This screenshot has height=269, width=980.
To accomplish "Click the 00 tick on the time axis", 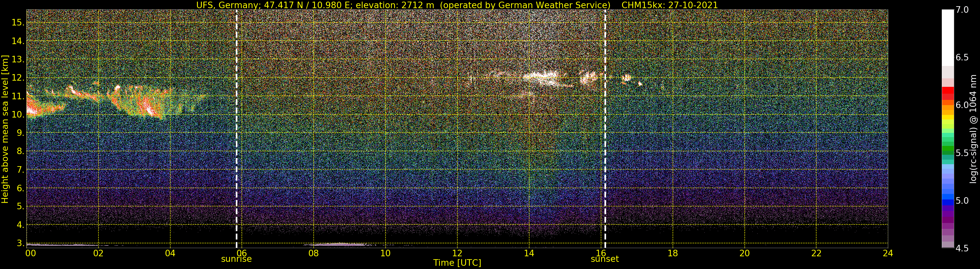I will [30, 253].
